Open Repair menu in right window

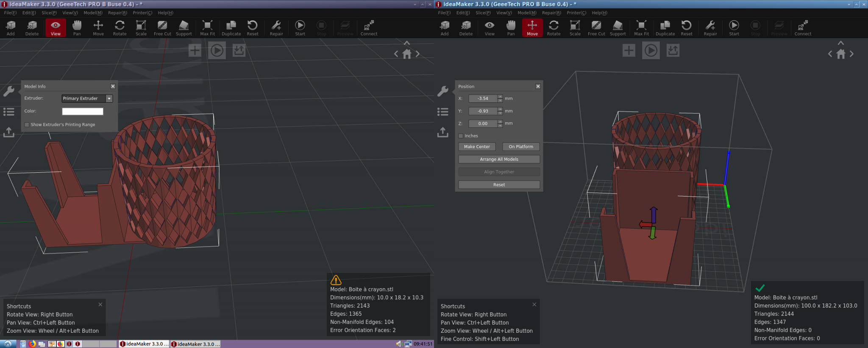[x=551, y=13]
